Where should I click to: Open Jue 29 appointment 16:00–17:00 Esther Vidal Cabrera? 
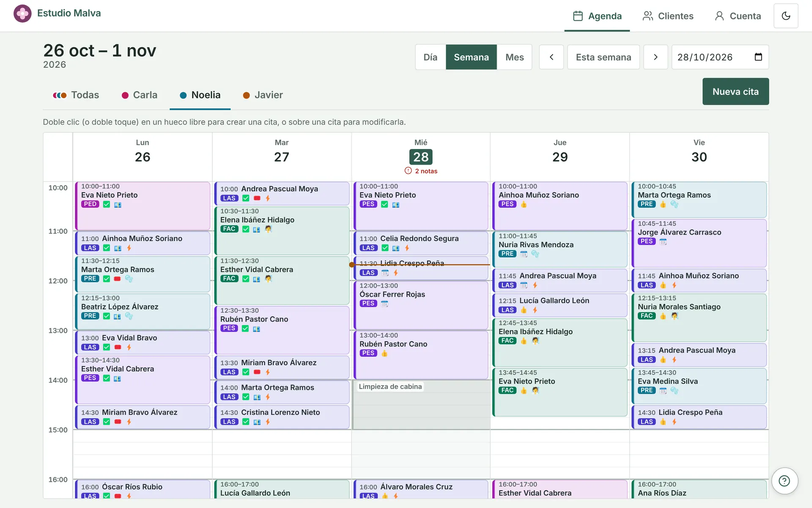[x=560, y=489]
